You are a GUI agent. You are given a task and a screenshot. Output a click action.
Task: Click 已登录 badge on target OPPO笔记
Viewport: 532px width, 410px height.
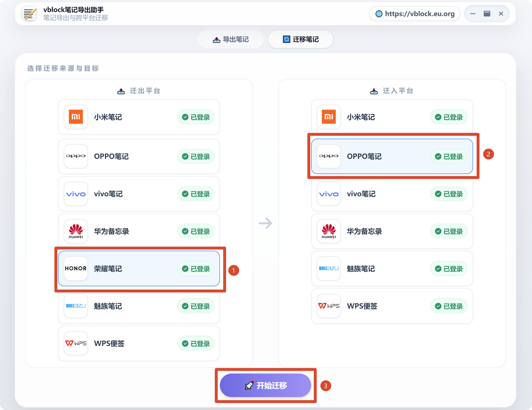[x=449, y=156]
